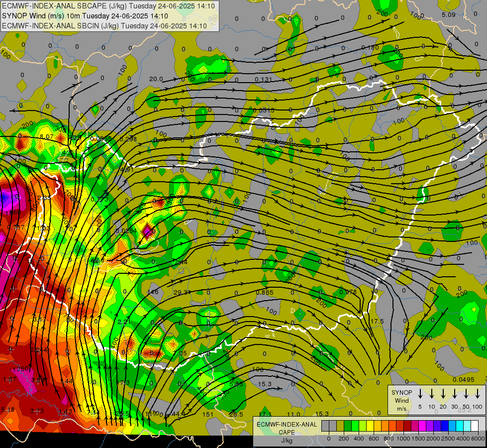Click the station value 26.5 on the map
Image resolution: width=487 pixels, height=448 pixels.
(236, 414)
